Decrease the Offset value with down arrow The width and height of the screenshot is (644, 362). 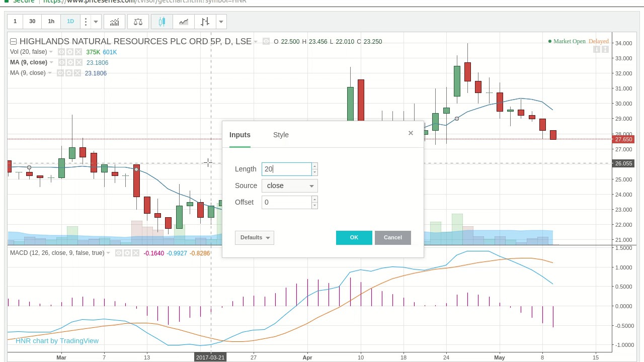pyautogui.click(x=314, y=205)
